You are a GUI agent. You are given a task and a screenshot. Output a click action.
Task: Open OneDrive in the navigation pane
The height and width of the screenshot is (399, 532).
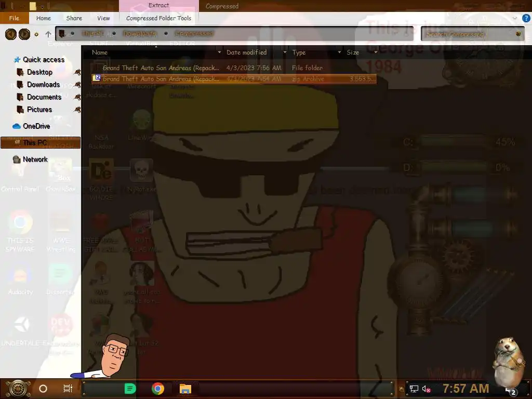tap(36, 126)
